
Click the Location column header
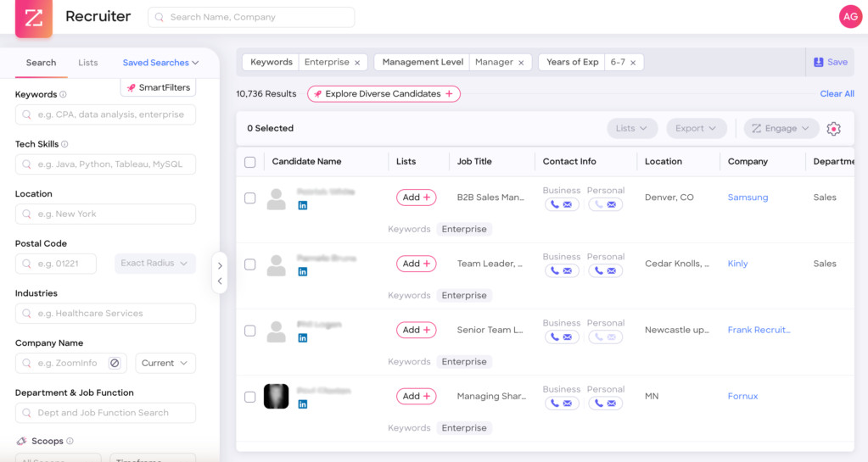(x=664, y=162)
